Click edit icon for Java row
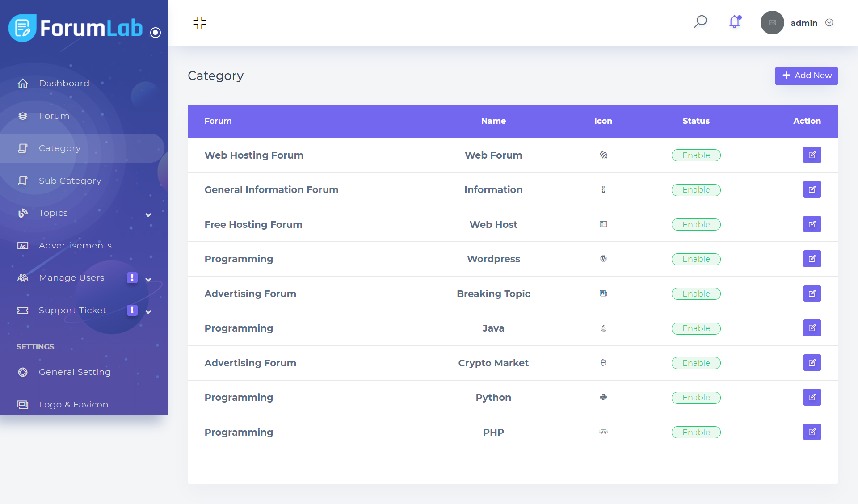 tap(812, 328)
